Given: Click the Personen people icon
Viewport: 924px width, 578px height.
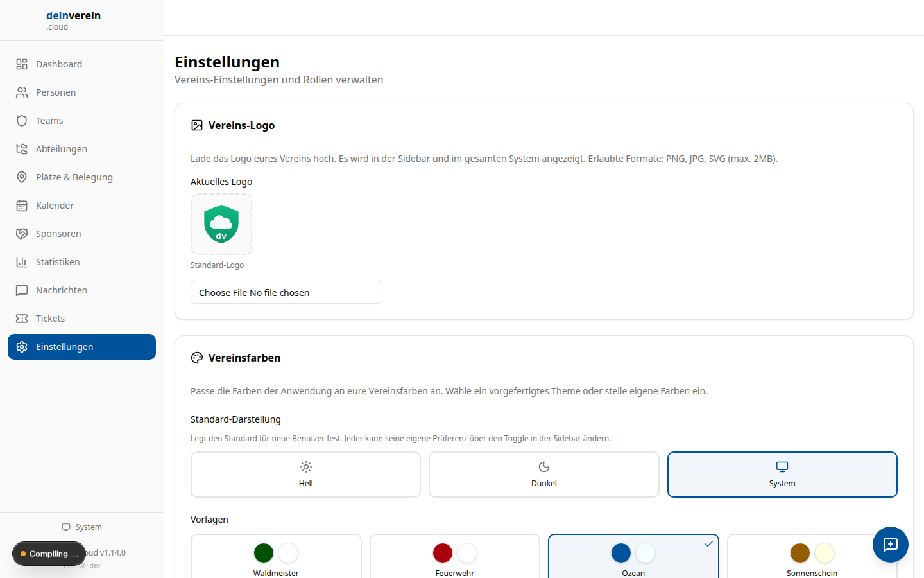Looking at the screenshot, I should pyautogui.click(x=22, y=92).
